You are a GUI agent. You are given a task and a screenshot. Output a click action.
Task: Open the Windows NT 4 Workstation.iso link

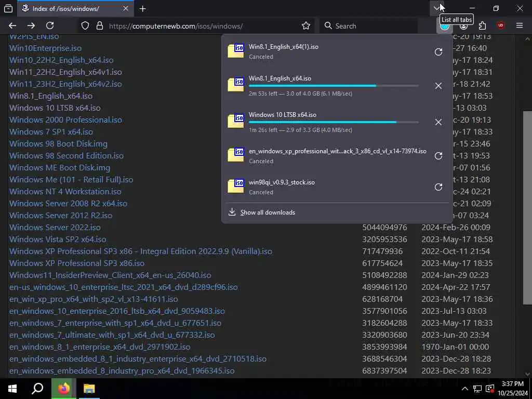65,191
